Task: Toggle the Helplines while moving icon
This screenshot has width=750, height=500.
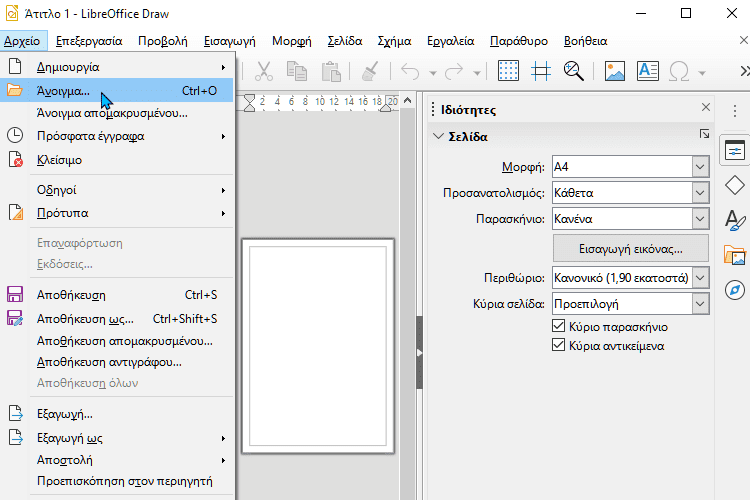Action: [x=541, y=72]
